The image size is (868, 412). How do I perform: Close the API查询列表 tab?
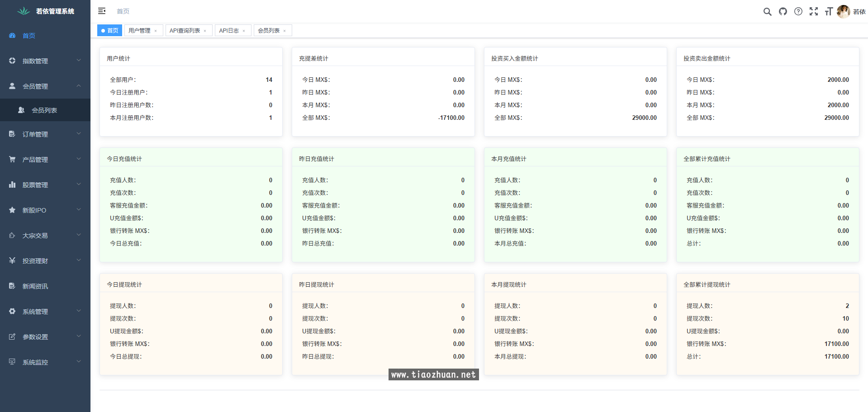tap(205, 31)
